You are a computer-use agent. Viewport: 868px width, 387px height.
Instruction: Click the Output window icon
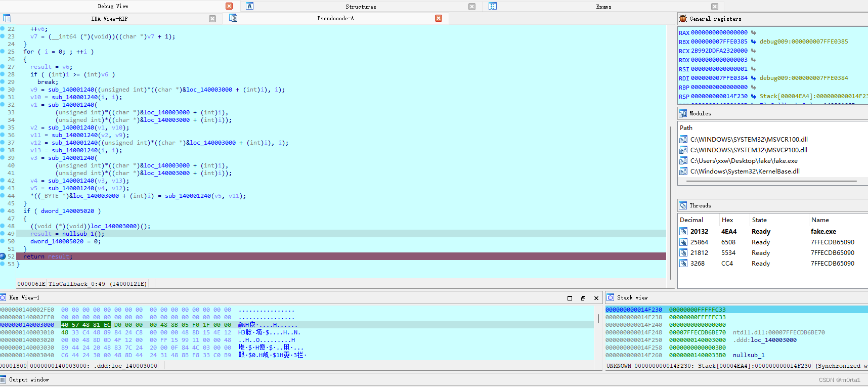click(x=3, y=379)
